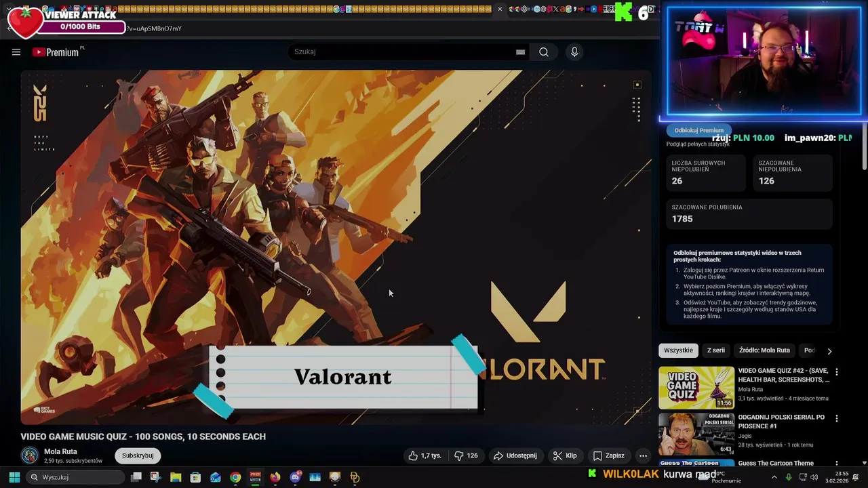Open the gold DD app on taskbar
Screen dimensions: 868x488
pyautogui.click(x=355, y=477)
